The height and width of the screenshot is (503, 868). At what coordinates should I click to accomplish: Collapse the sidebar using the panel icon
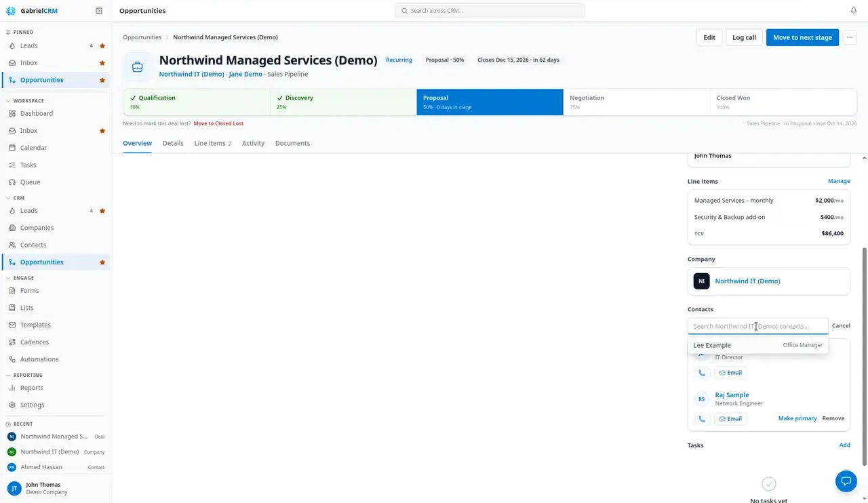tap(99, 11)
